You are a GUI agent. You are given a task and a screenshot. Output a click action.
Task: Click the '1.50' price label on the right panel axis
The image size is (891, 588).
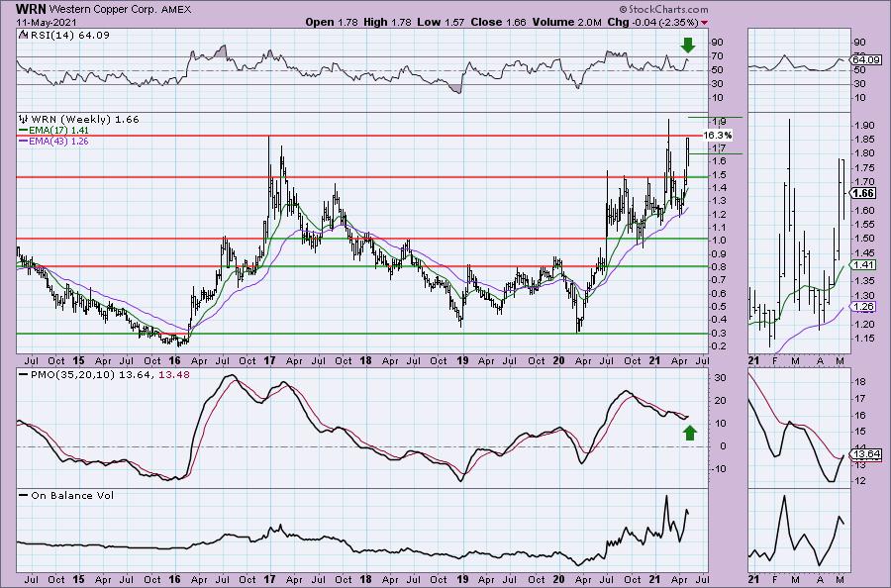point(863,239)
